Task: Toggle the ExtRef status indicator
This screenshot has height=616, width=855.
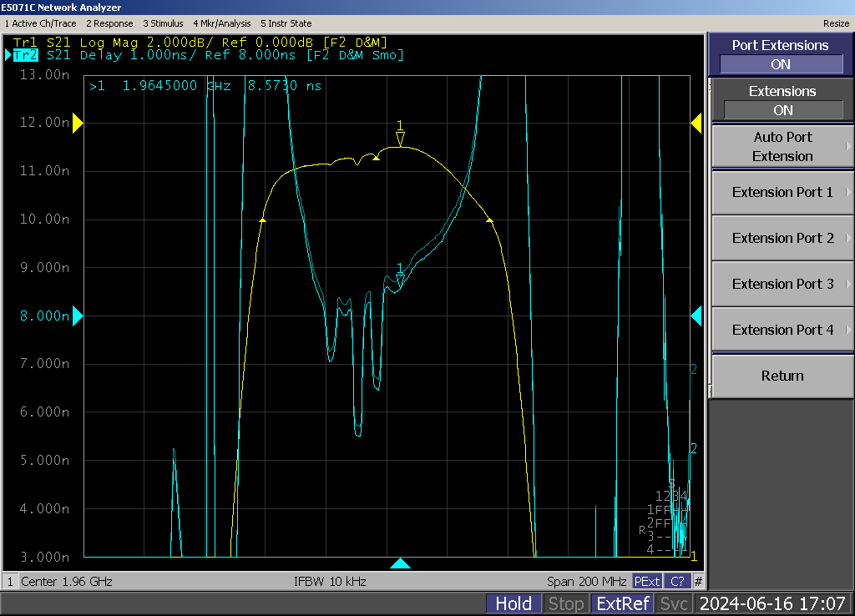Action: (622, 603)
